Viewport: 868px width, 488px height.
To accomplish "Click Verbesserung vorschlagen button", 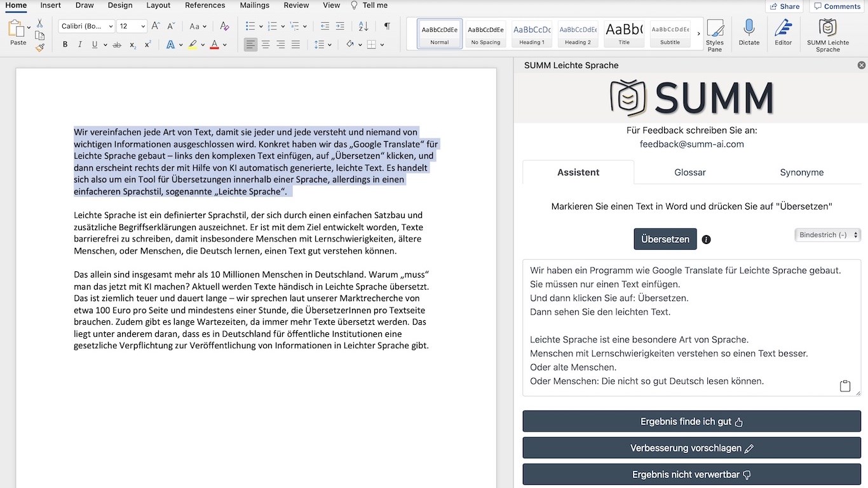I will click(691, 448).
